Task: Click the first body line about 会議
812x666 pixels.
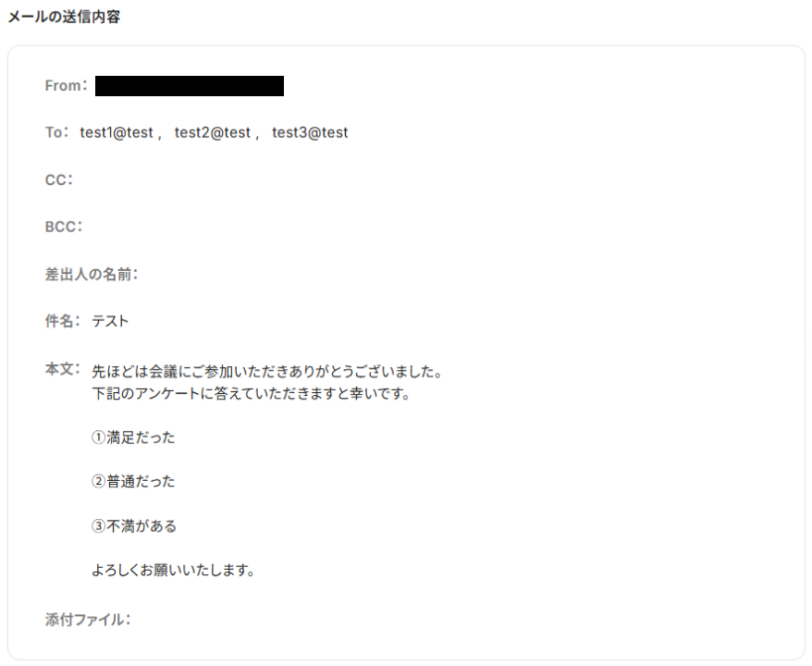Action: pyautogui.click(x=266, y=371)
